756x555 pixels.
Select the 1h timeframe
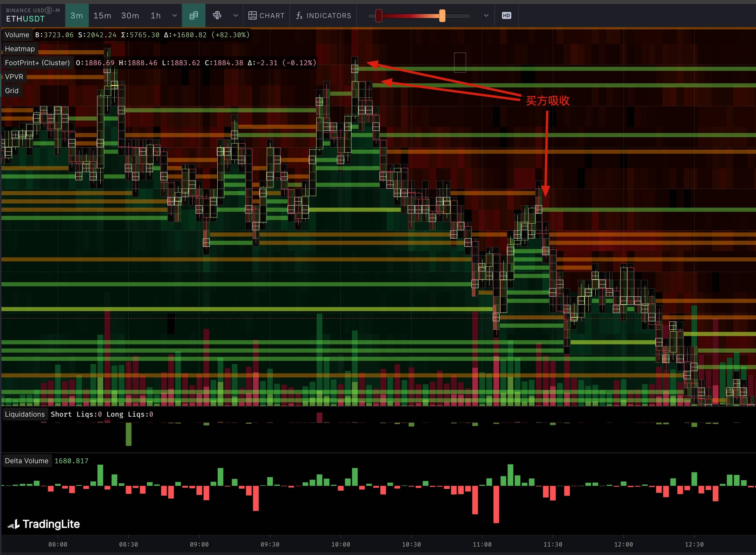click(x=155, y=15)
